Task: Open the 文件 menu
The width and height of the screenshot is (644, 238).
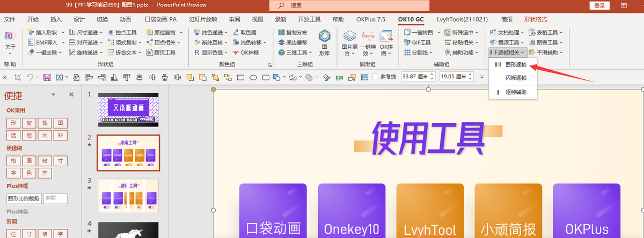Action: click(x=10, y=19)
